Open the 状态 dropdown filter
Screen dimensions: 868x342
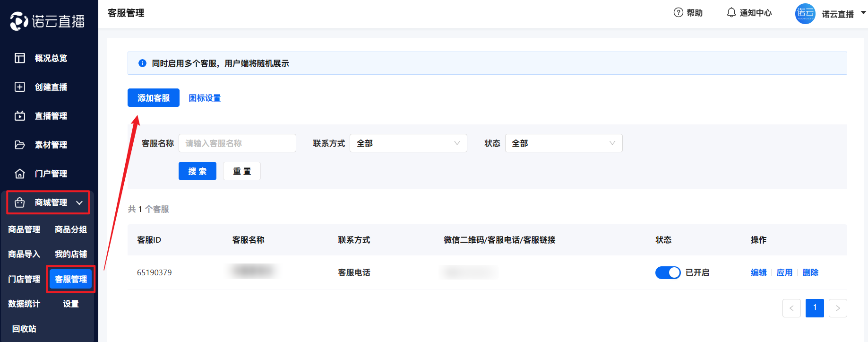click(x=563, y=143)
